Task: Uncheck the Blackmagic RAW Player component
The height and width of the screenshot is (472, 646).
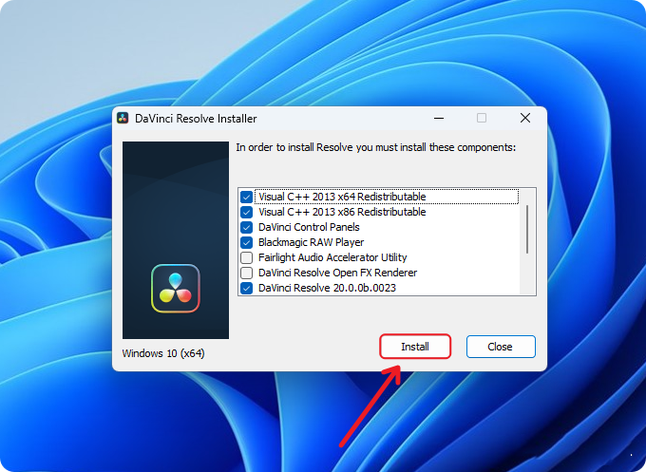Action: 246,243
